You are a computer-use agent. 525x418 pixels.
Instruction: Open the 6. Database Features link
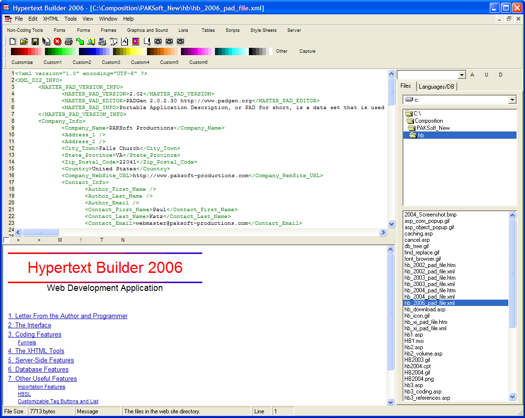pos(38,369)
